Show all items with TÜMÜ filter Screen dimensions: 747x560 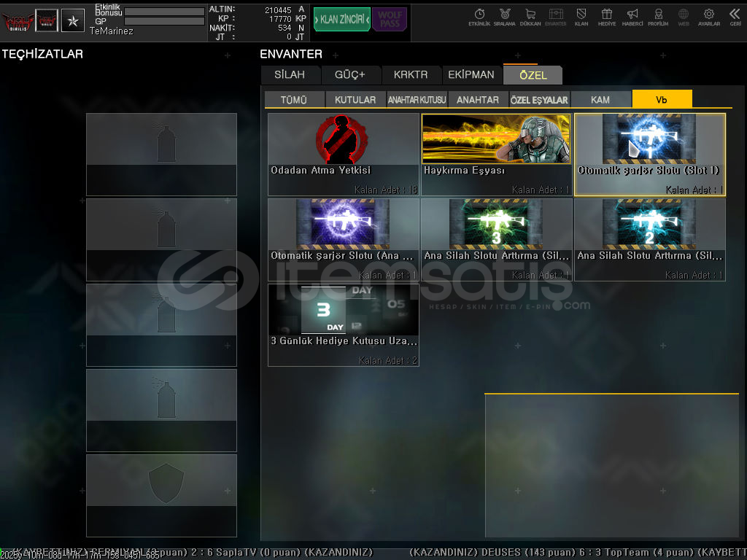pos(294,100)
